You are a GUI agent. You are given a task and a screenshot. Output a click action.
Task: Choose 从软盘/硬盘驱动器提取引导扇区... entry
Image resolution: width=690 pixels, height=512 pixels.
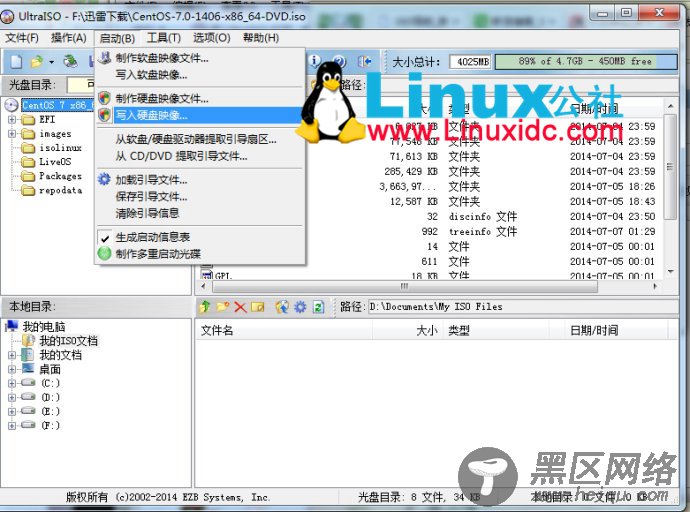click(x=200, y=139)
